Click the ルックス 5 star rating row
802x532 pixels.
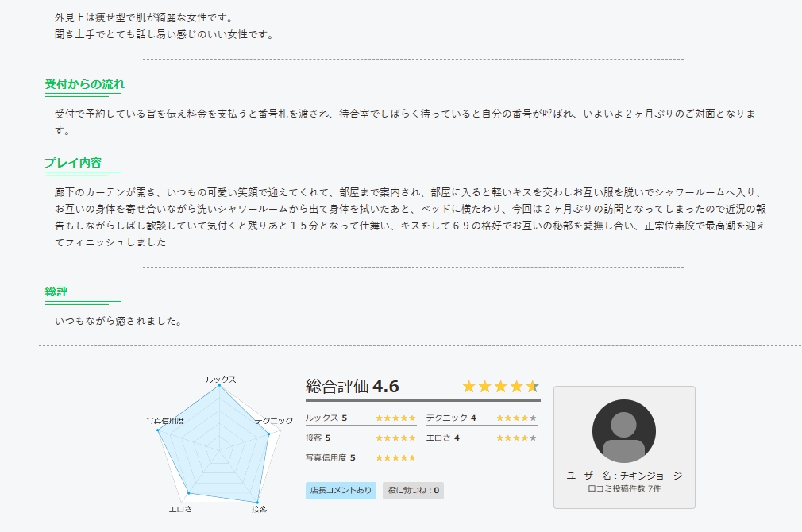point(361,418)
